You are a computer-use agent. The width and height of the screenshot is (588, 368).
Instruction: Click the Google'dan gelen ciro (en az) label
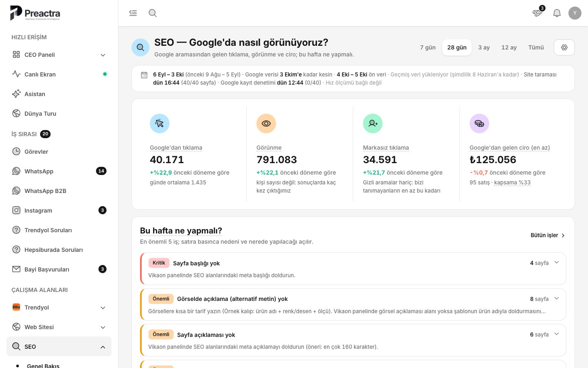(x=510, y=148)
